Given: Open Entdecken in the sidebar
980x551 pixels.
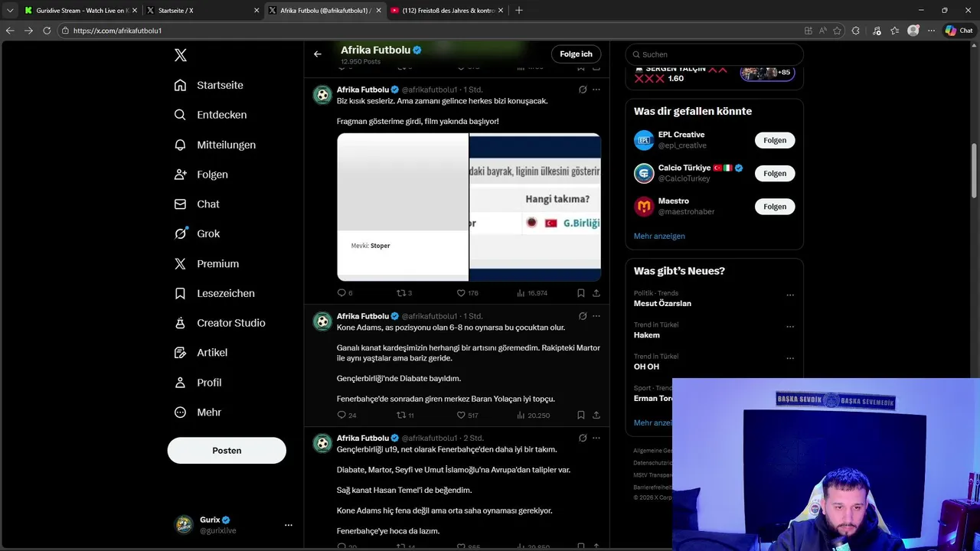Looking at the screenshot, I should pos(211,115).
